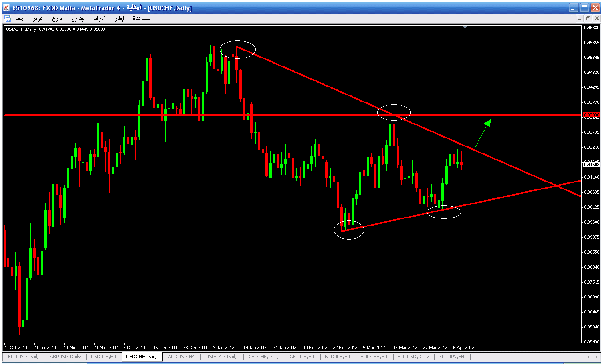Click the 0.85430 price scale value
This screenshot has width=603, height=364.
pyautogui.click(x=591, y=342)
